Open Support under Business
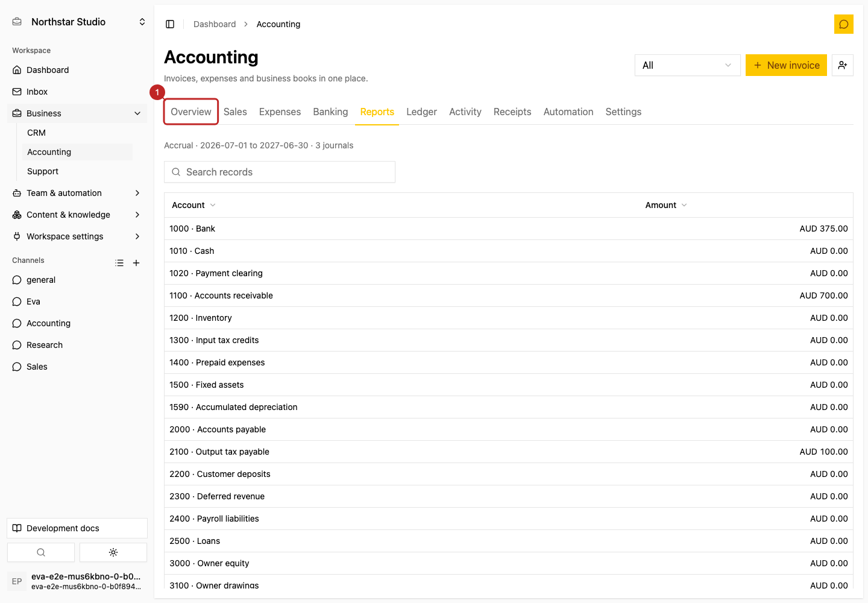 [x=77, y=171]
